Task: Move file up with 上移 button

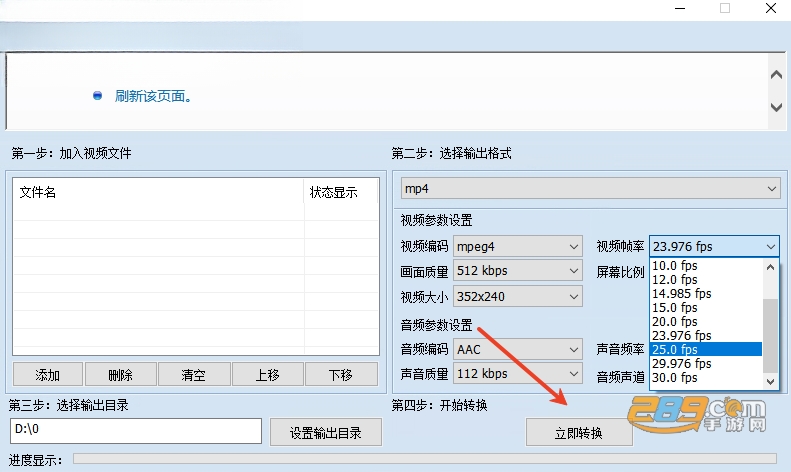Action: (267, 375)
